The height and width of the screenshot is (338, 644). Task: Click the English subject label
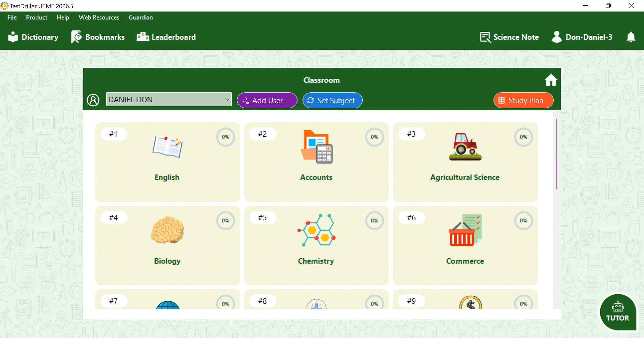pos(167,177)
